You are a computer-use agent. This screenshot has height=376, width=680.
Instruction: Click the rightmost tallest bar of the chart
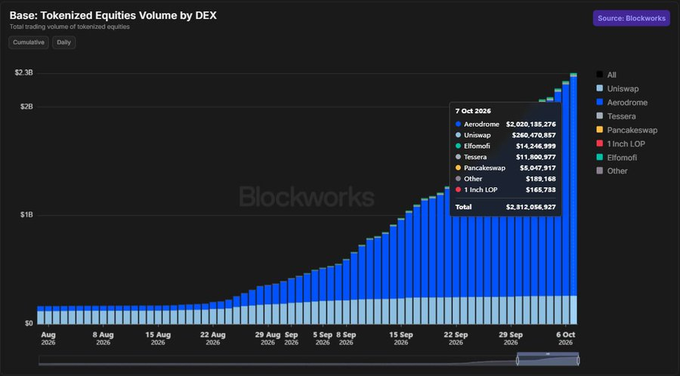point(573,199)
